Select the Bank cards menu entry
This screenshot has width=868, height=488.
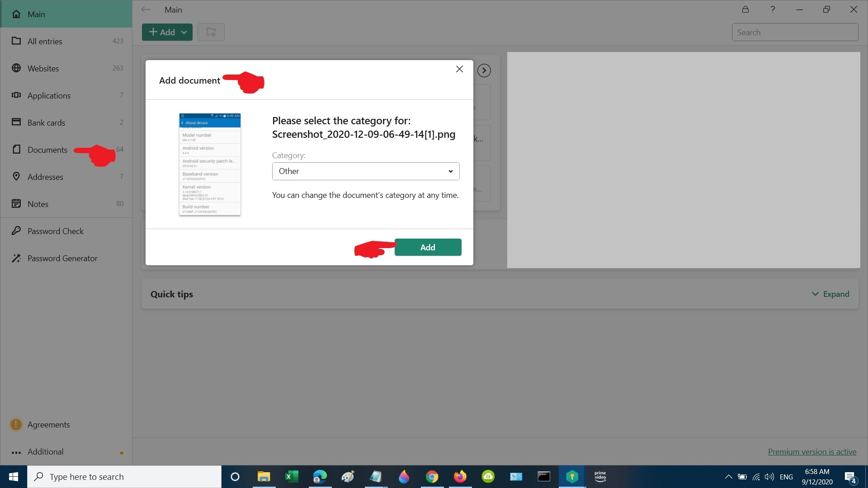click(x=66, y=122)
